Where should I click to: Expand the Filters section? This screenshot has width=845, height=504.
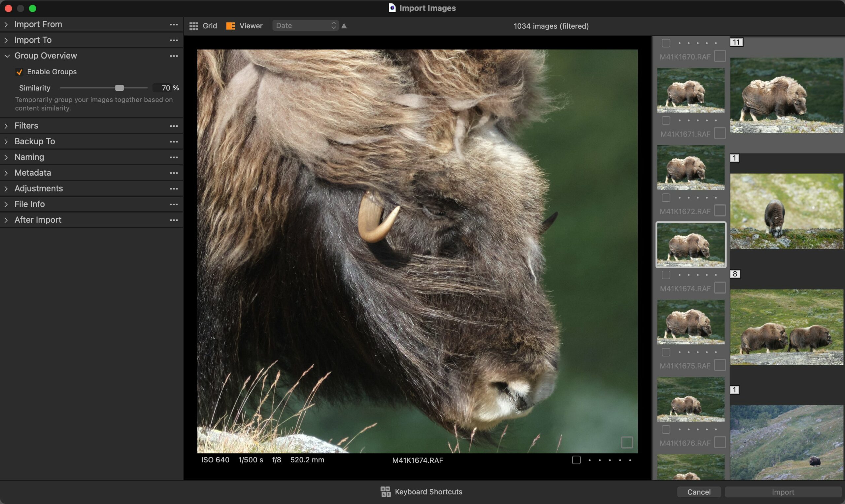tap(6, 126)
